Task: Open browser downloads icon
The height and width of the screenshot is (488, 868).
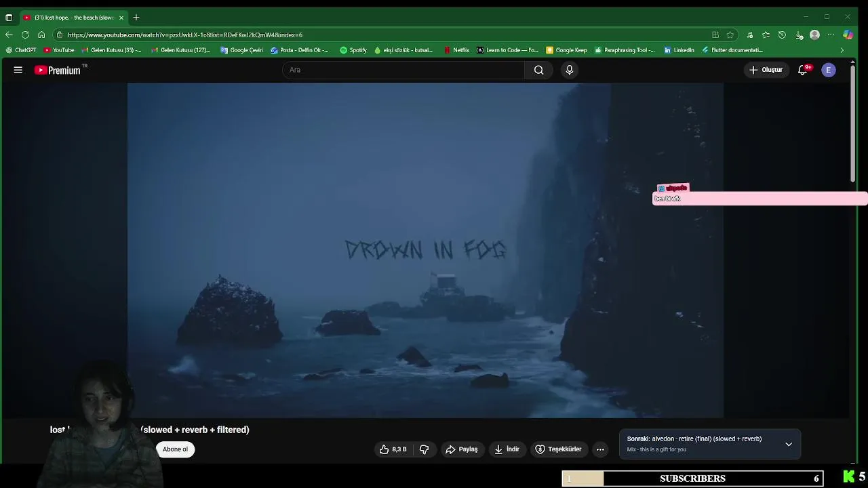Action: click(x=799, y=35)
